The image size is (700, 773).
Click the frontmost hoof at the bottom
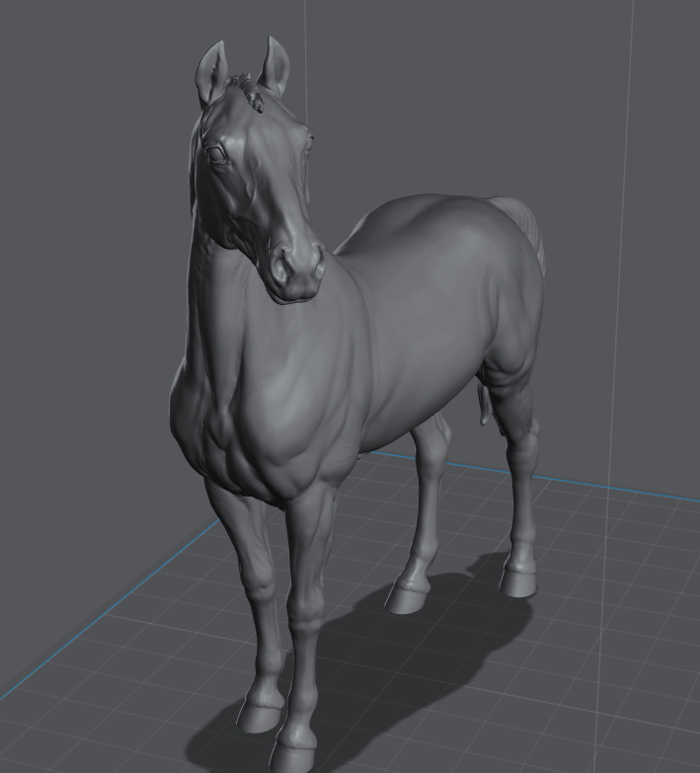click(293, 752)
